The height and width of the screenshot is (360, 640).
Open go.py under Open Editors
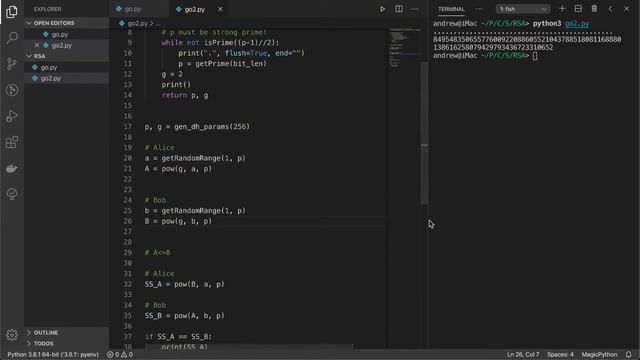tap(60, 35)
